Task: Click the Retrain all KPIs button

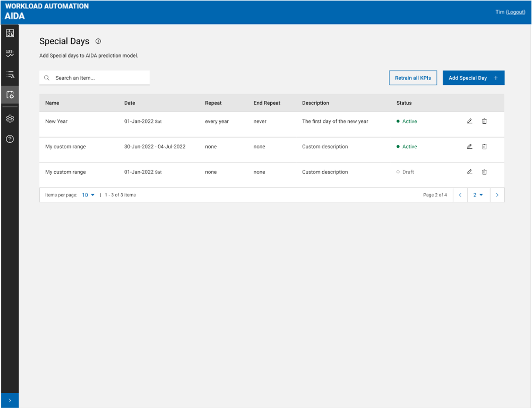Action: tap(413, 78)
